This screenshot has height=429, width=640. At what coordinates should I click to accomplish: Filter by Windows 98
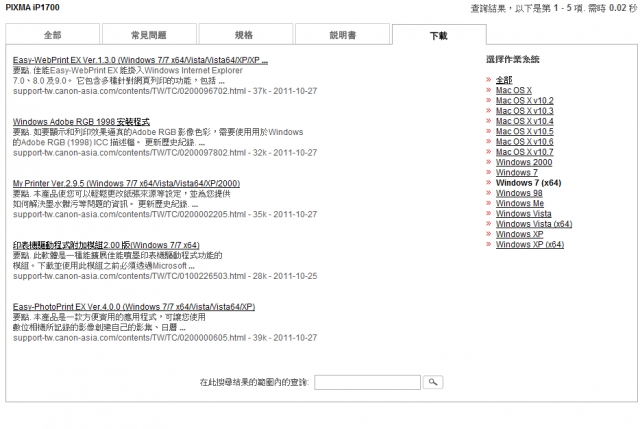[x=519, y=193]
